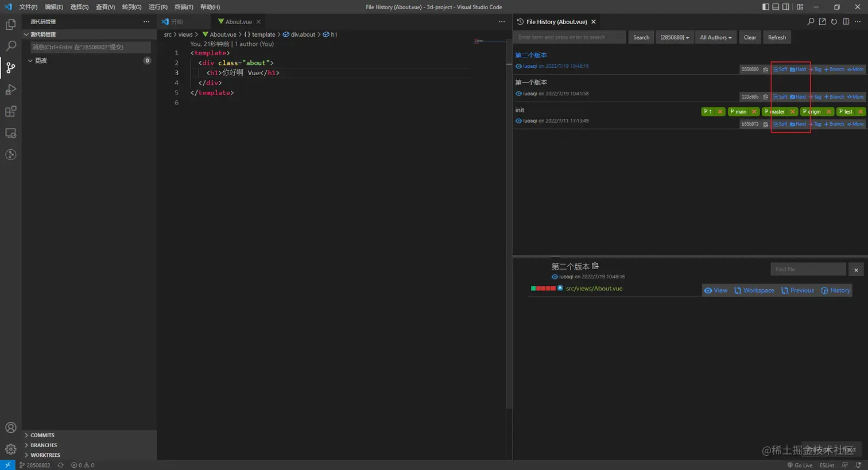Click the commit message input box

90,47
